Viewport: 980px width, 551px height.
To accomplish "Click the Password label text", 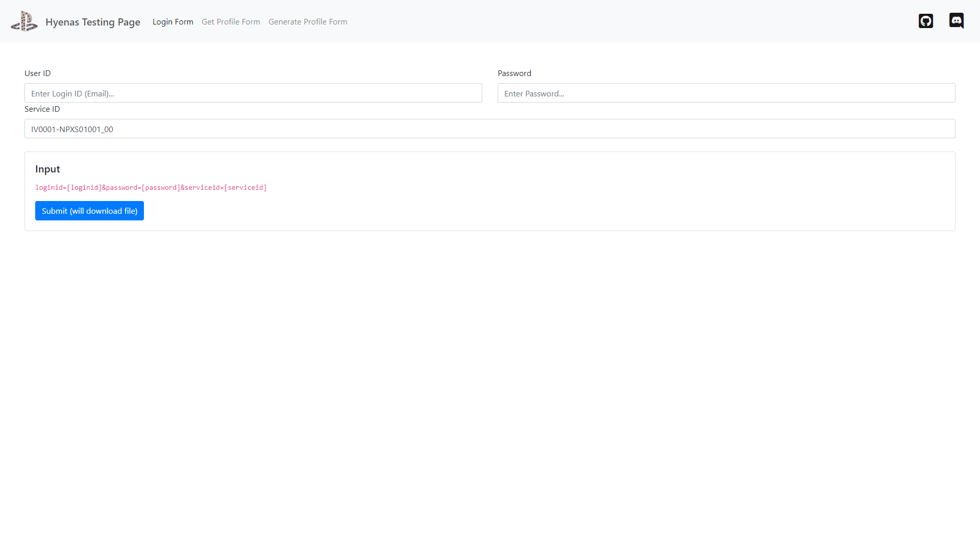I will 514,73.
